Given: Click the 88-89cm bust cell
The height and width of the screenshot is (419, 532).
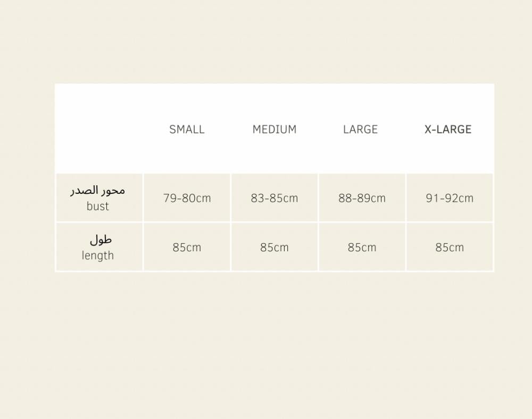Looking at the screenshot, I should click(x=362, y=198).
